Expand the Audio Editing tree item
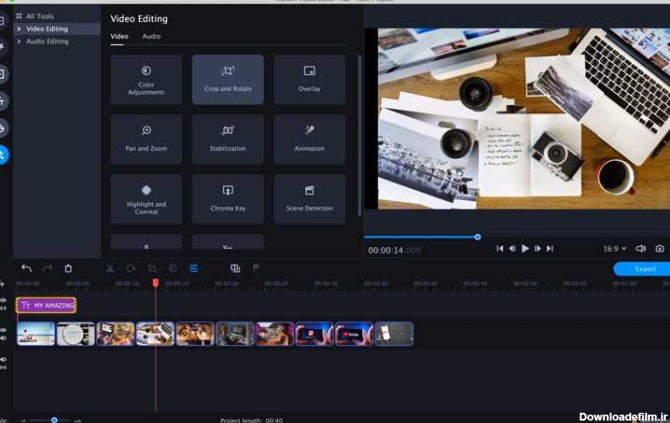 coord(19,41)
